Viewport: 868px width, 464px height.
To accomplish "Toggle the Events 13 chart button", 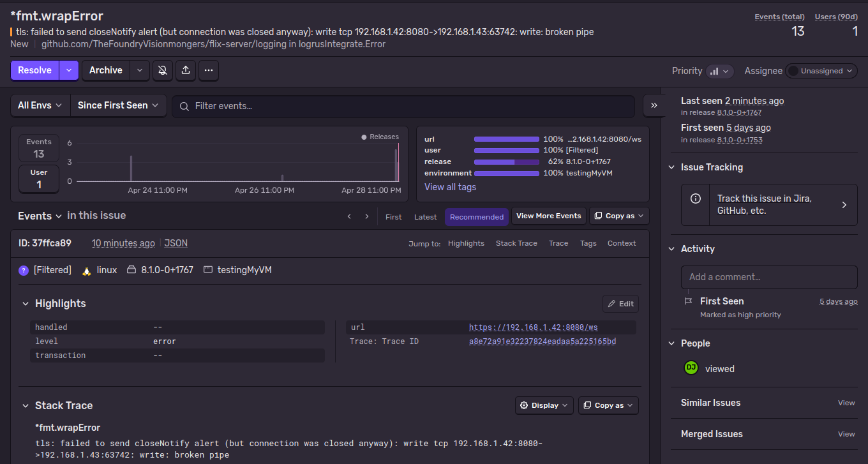I will (x=39, y=148).
